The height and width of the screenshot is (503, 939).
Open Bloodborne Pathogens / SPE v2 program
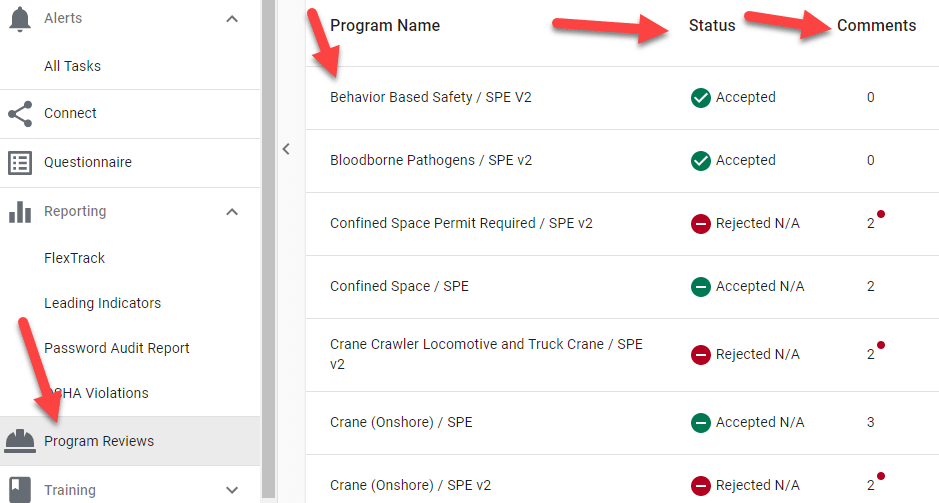tap(431, 160)
